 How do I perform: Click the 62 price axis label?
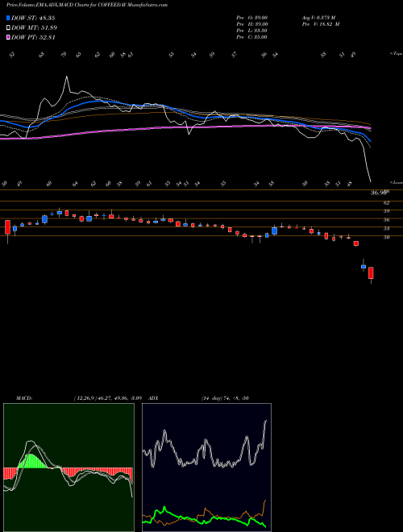pyautogui.click(x=386, y=203)
